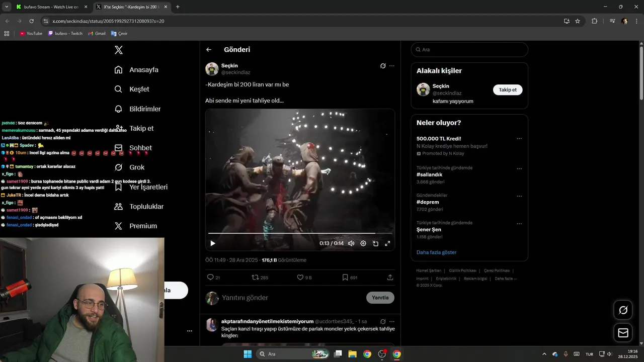644x362 pixels.
Task: Click the X search box Ara
Action: (469, 50)
